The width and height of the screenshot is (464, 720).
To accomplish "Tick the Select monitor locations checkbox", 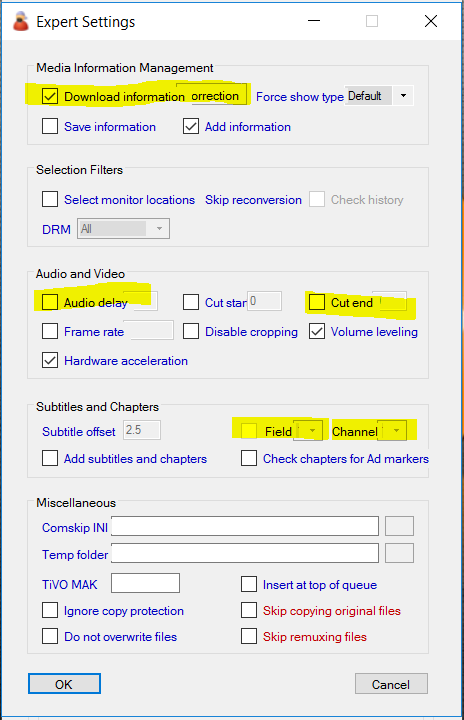I will pos(50,200).
